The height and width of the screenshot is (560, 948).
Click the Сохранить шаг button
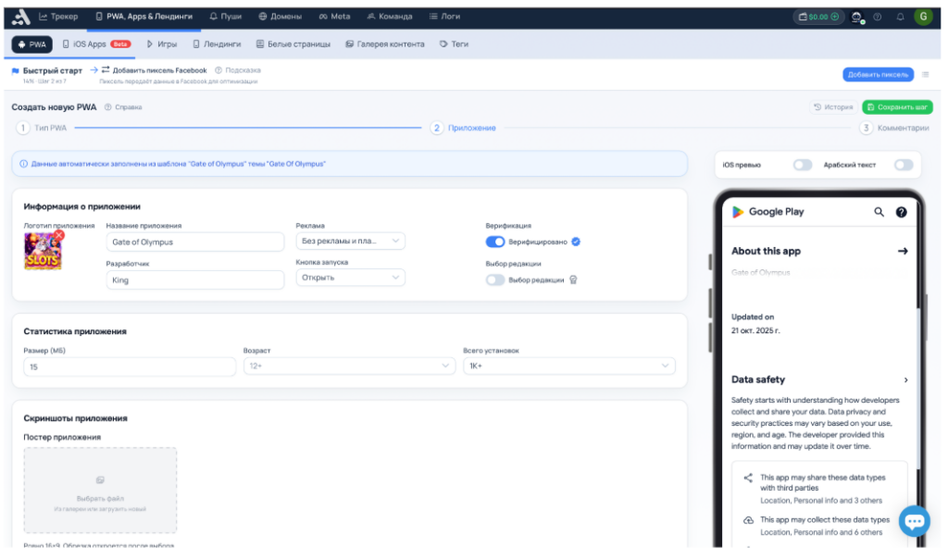898,107
